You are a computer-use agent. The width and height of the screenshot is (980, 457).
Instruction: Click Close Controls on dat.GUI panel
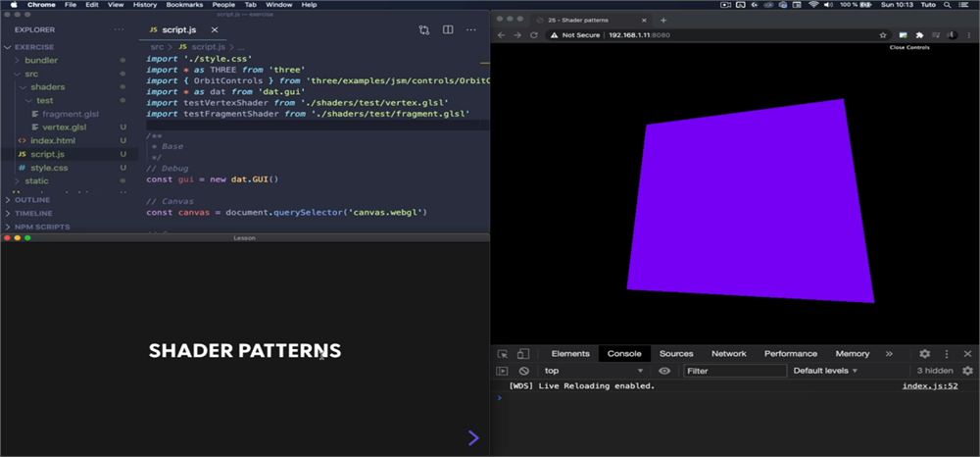point(909,47)
